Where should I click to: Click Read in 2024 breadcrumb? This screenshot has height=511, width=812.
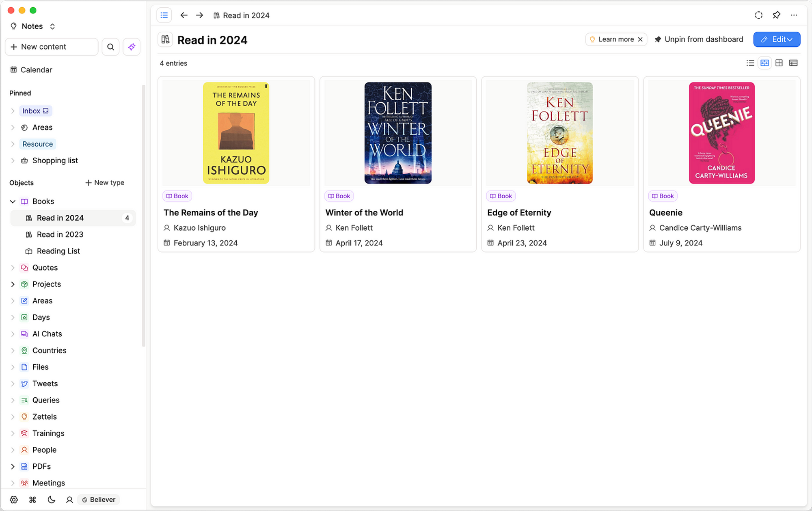[241, 15]
